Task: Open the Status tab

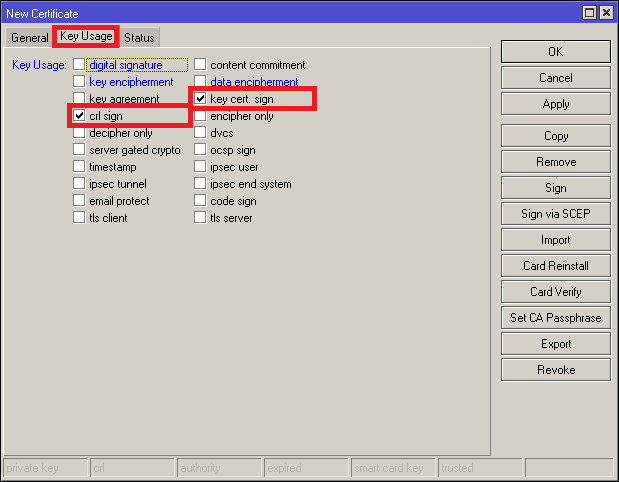Action: (139, 38)
